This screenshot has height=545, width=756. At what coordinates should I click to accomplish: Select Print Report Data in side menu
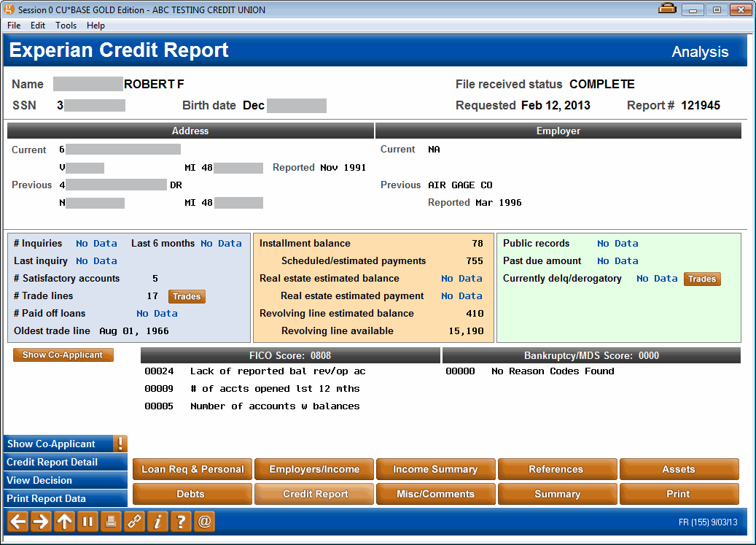pyautogui.click(x=66, y=499)
